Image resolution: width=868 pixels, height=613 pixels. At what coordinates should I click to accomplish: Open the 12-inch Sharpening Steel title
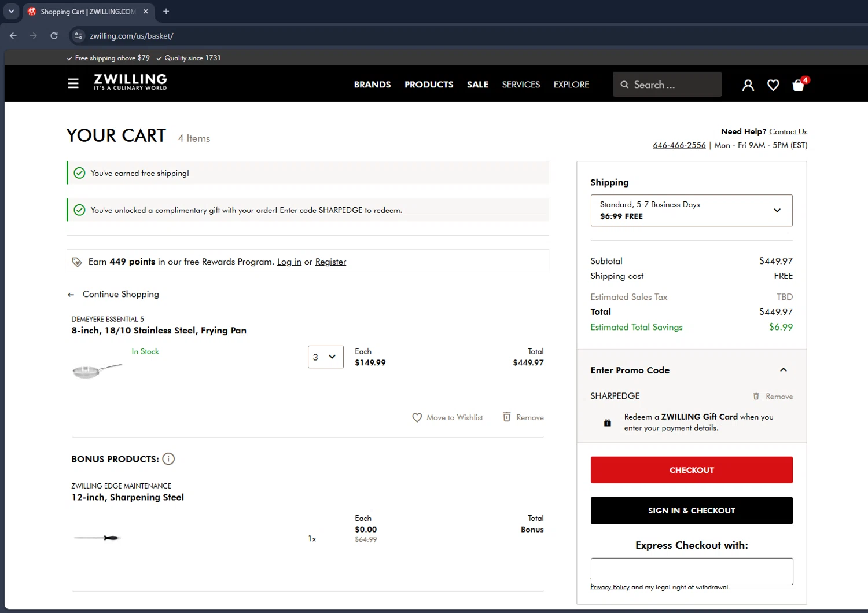[128, 497]
